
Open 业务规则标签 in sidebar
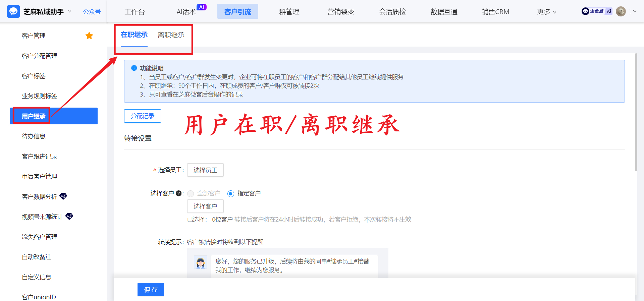39,96
